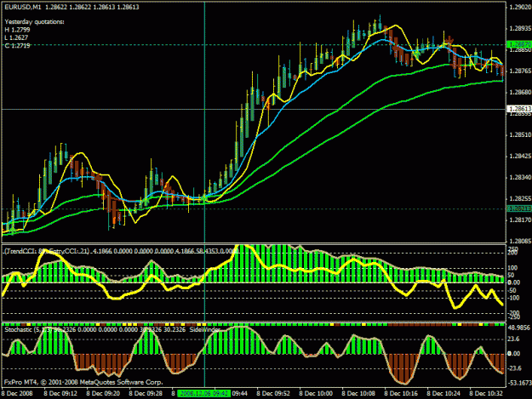Click the 1.28765 price axis label
The width and height of the screenshot is (532, 399).
tap(520, 71)
